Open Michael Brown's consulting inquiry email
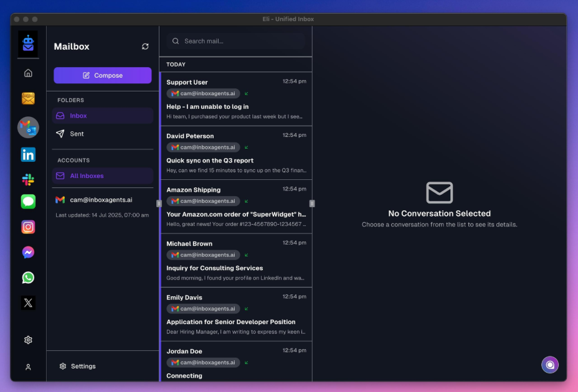 pos(236,261)
